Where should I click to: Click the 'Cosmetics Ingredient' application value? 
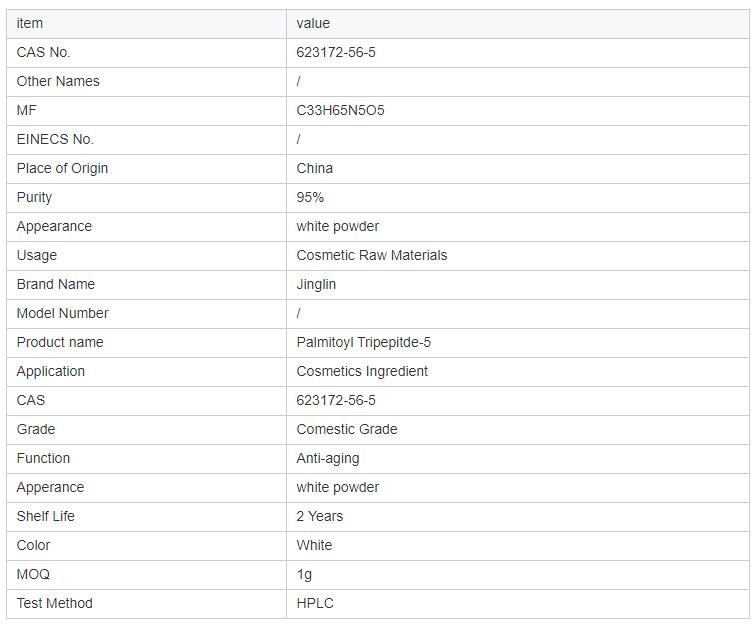(x=362, y=371)
